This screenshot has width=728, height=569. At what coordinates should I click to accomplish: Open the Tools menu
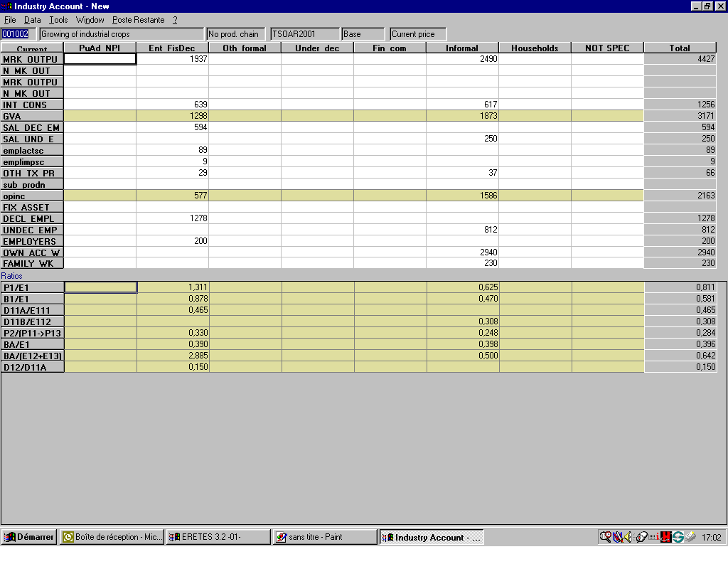pos(58,20)
